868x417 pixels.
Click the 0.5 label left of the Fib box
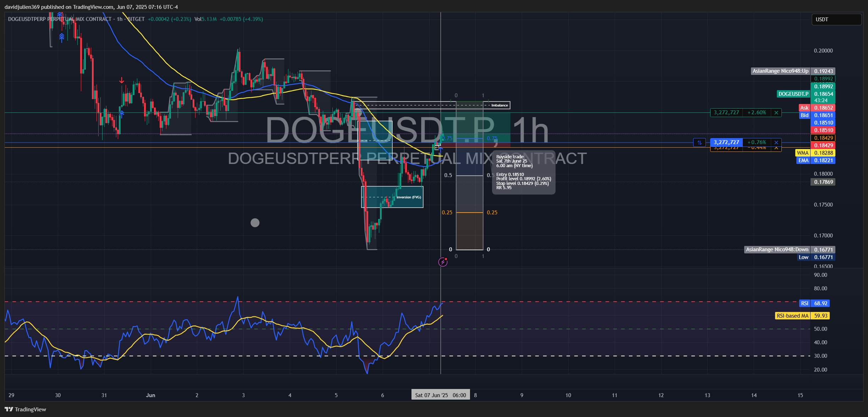coord(448,175)
